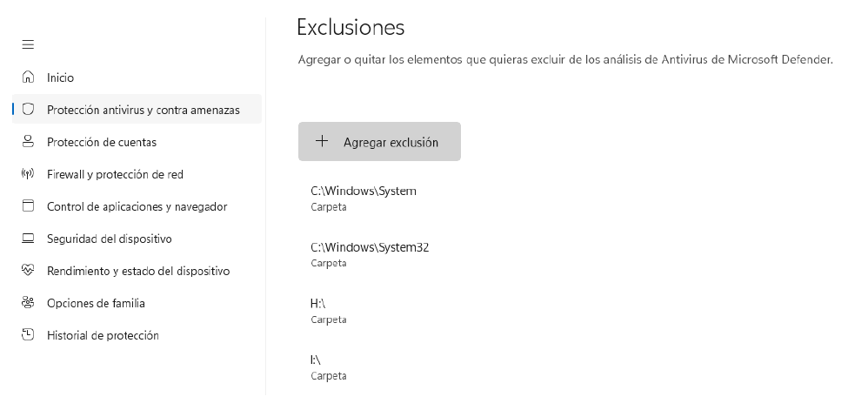Expand the C:\Windows\System exclusion entry
Screen dimensions: 868x397
click(364, 198)
